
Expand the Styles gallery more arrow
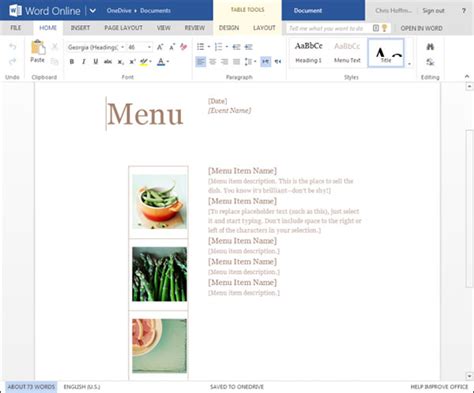coord(409,64)
